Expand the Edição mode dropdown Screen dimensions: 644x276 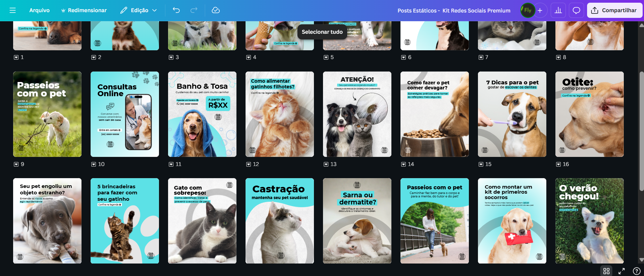click(138, 10)
